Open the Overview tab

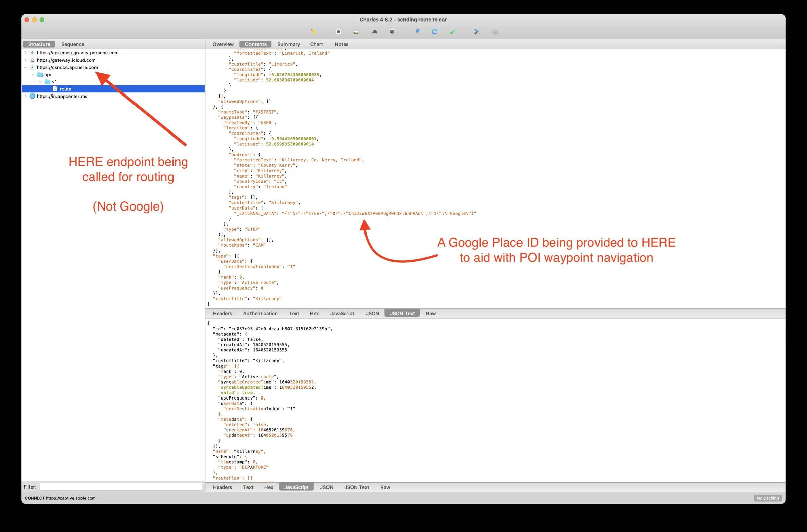[x=223, y=44]
